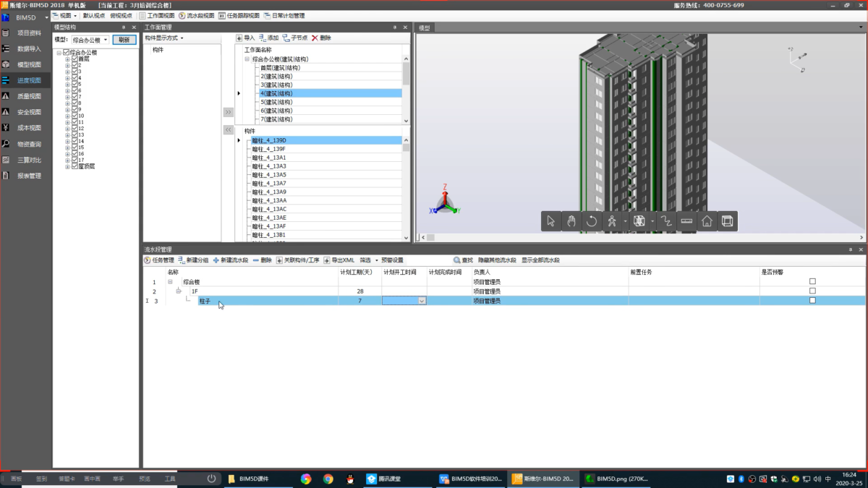The width and height of the screenshot is (868, 488).
Task: Switch to 流水段视图
Action: point(197,15)
